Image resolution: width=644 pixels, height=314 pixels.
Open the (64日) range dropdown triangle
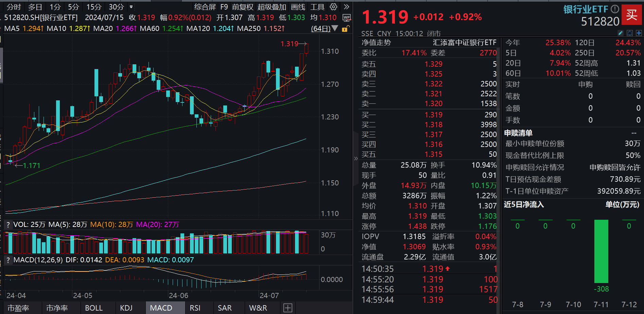pos(335,28)
